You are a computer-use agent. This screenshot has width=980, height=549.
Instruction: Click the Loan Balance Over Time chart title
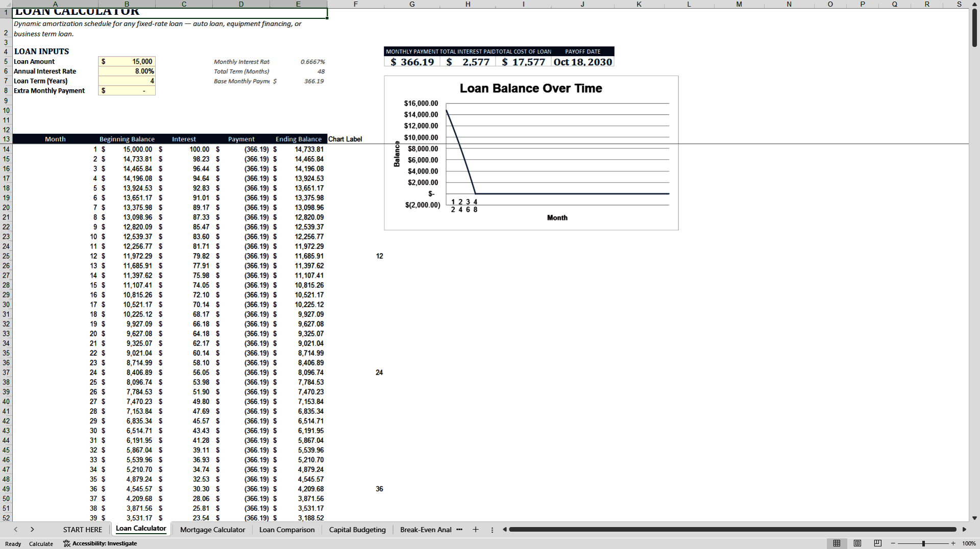coord(531,88)
